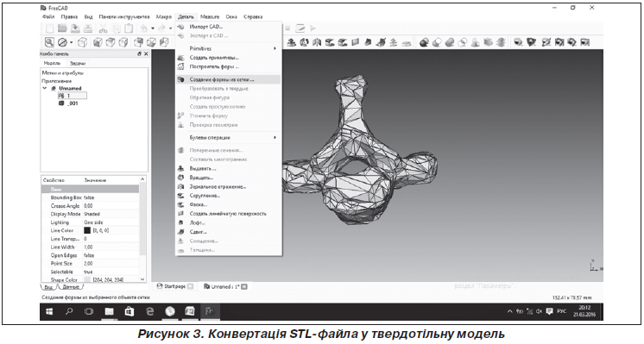Click the loft tool toolbar icon
The width and height of the screenshot is (644, 344).
(369, 42)
